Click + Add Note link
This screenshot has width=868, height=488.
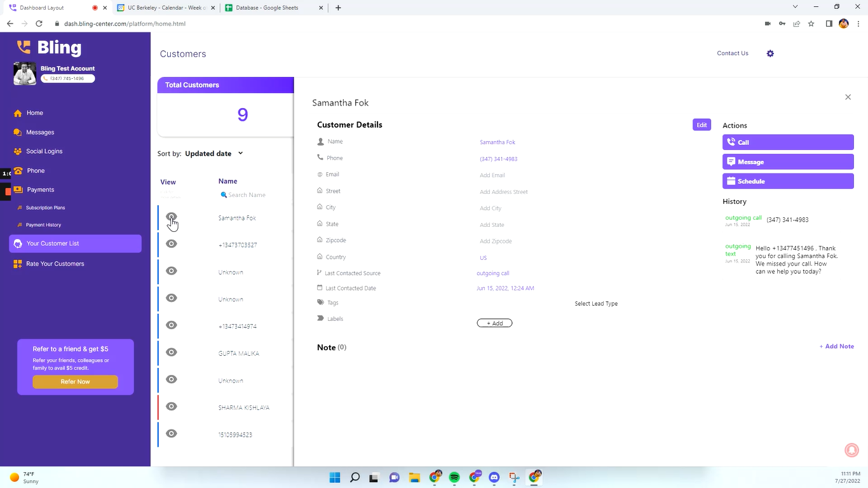tap(836, 346)
